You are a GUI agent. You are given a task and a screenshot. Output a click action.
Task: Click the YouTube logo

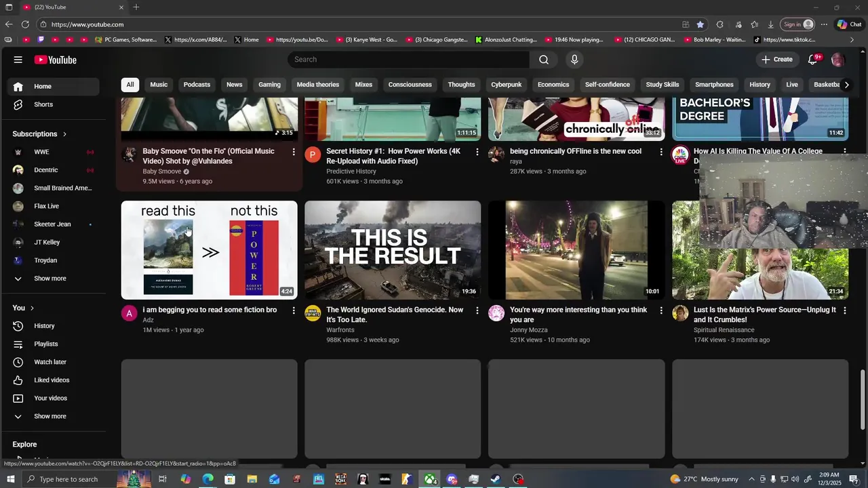[56, 60]
